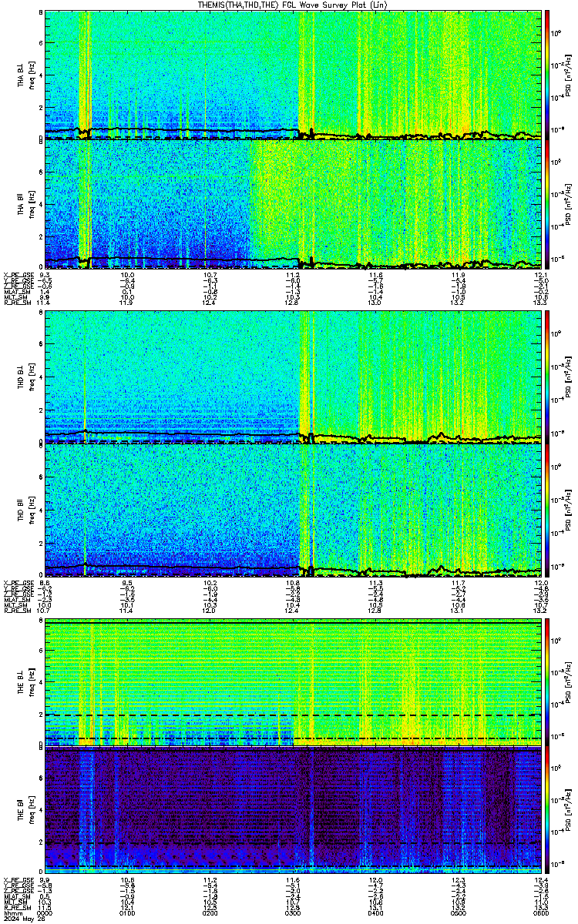Click the THD B-parallel spectrogram panel
Screen dimensions: 578x924
click(x=293, y=509)
